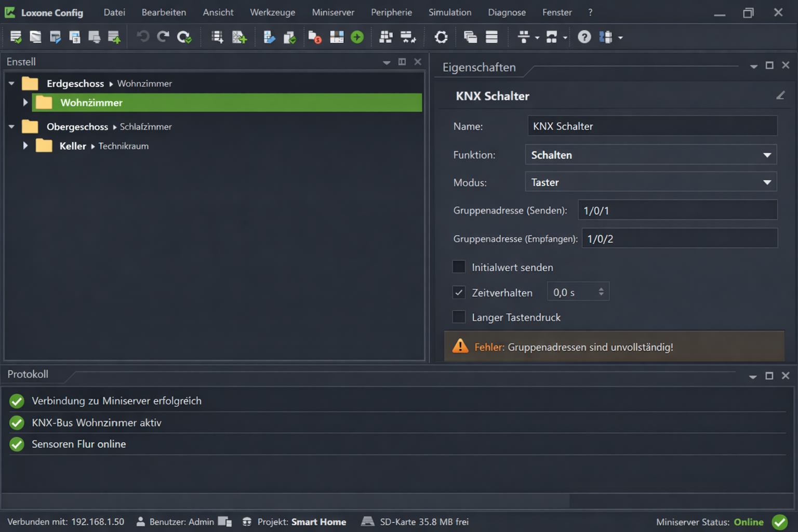Screen dimensions: 798x532
Task: Open the Eigenschaften panel options arrow
Action: click(x=754, y=66)
